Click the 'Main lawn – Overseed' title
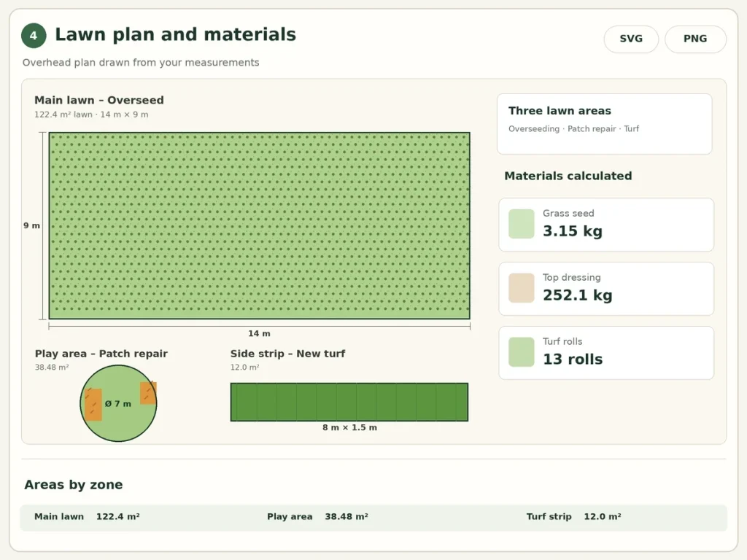 tap(99, 100)
